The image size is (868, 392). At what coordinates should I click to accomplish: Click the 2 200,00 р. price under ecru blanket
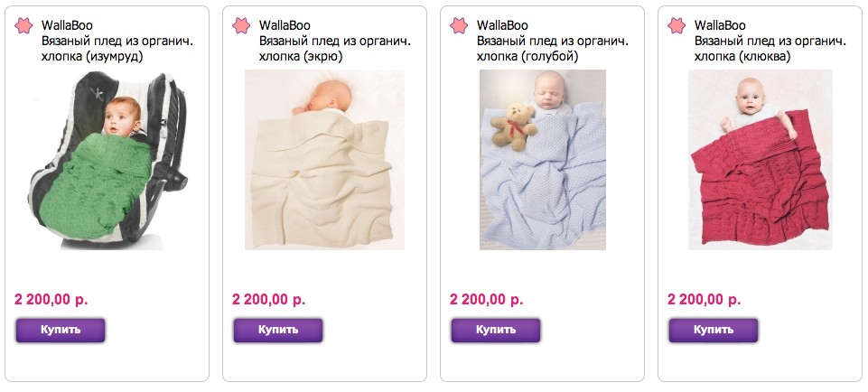click(269, 300)
